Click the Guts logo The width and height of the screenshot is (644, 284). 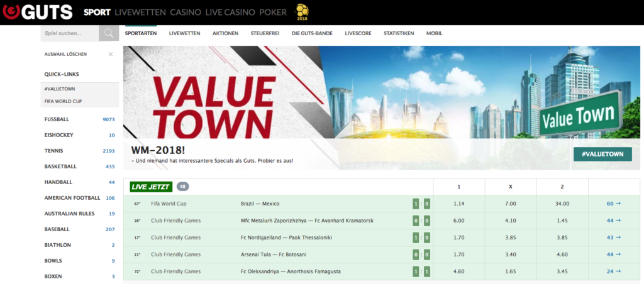tap(37, 12)
